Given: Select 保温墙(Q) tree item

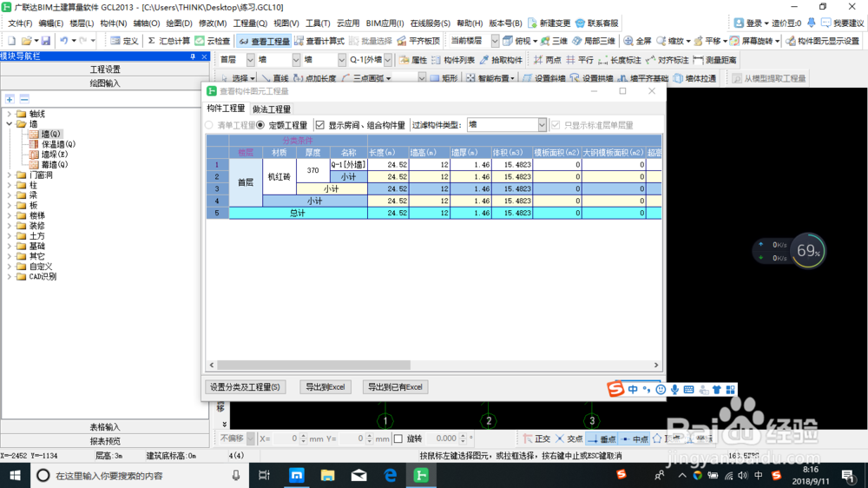Looking at the screenshot, I should pos(58,144).
